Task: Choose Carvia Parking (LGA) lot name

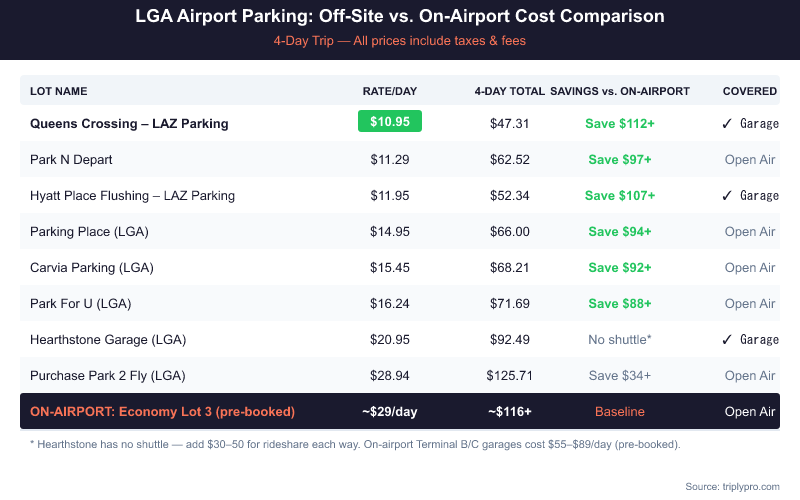Action: [x=90, y=268]
